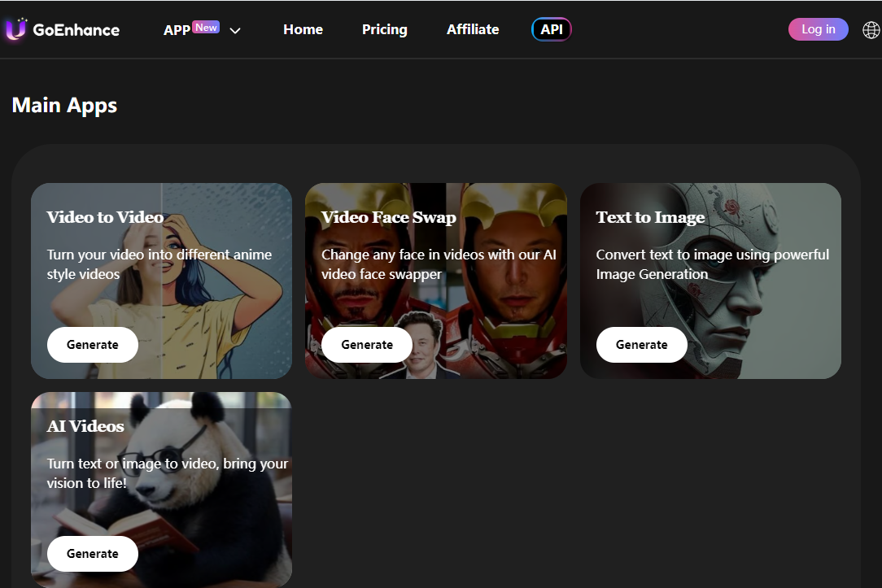Select the AI Videos card title
This screenshot has width=882, height=588.
click(85, 426)
